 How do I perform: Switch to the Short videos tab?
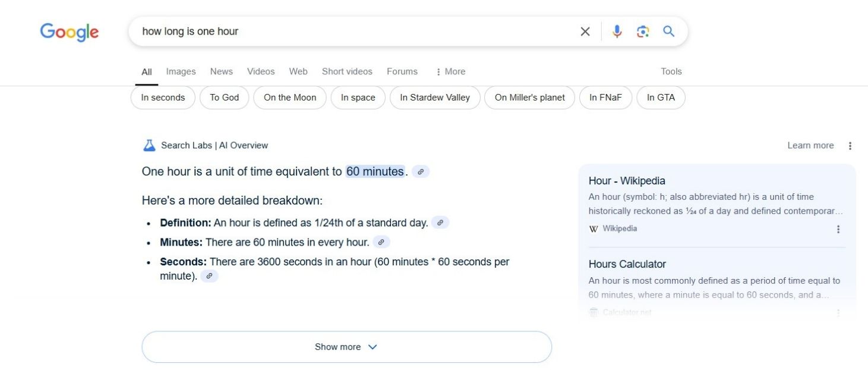(347, 71)
